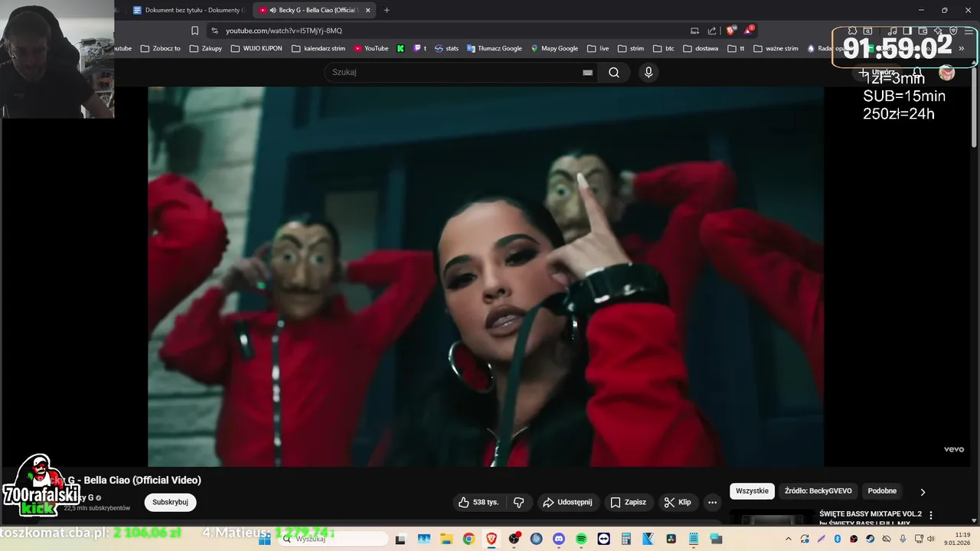The width and height of the screenshot is (980, 551).
Task: Open the live bookmark folder
Action: [x=598, y=48]
